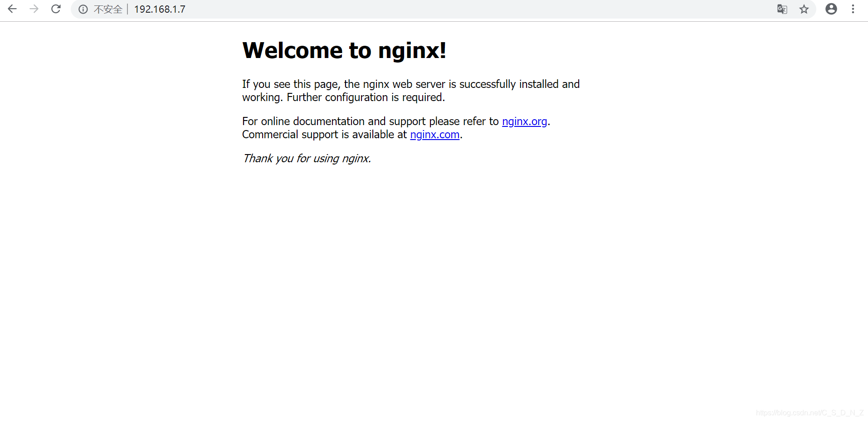This screenshot has height=421, width=868.
Task: Reload the current page
Action: pyautogui.click(x=56, y=9)
